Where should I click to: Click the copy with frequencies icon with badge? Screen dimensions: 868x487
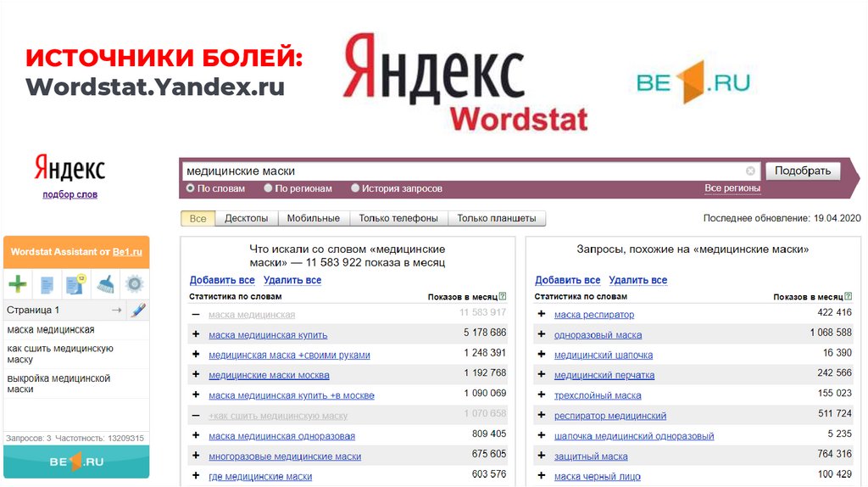tap(75, 284)
